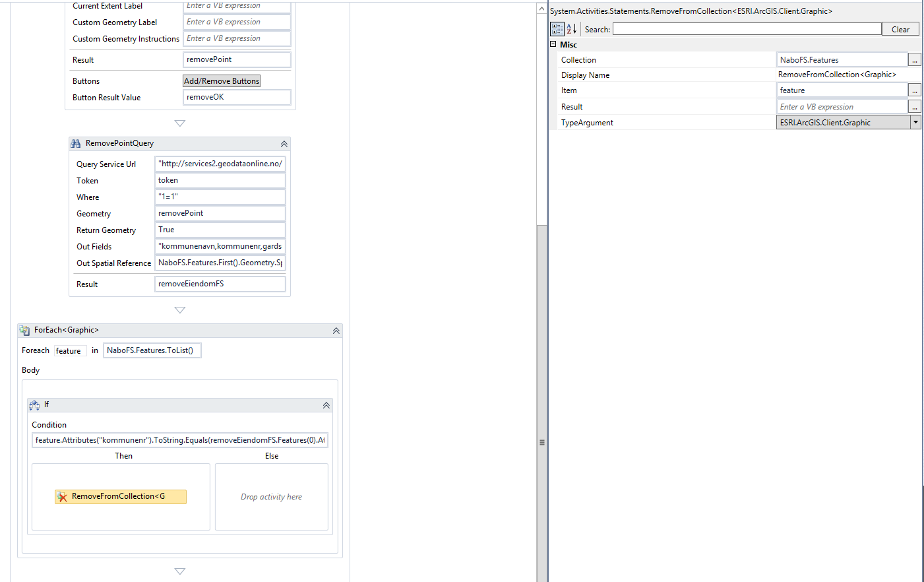Collapse the ForEach<Graphic> activity
This screenshot has width=924, height=582.
[336, 331]
